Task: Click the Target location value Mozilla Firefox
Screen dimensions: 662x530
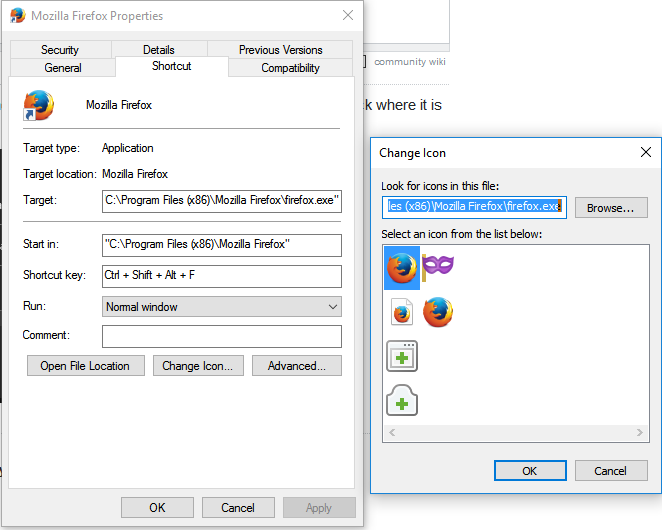Action: (135, 174)
